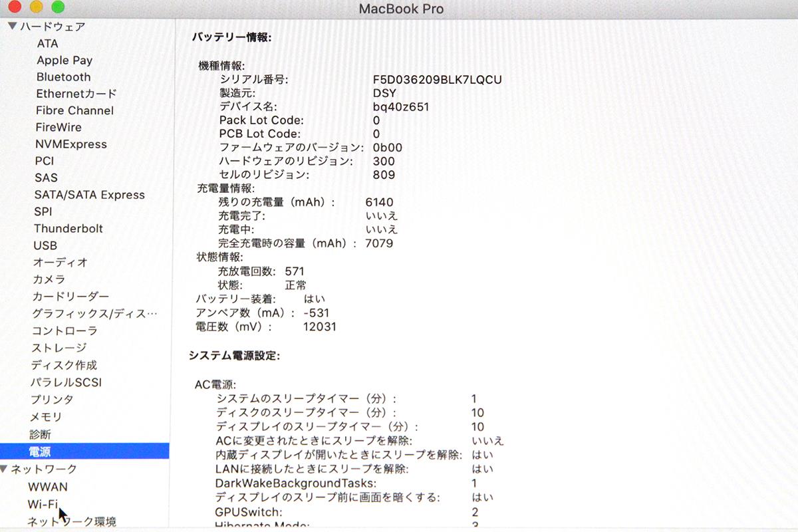The height and width of the screenshot is (532, 798).
Task: Open the Bluetooth hardware entry
Action: [x=63, y=77]
